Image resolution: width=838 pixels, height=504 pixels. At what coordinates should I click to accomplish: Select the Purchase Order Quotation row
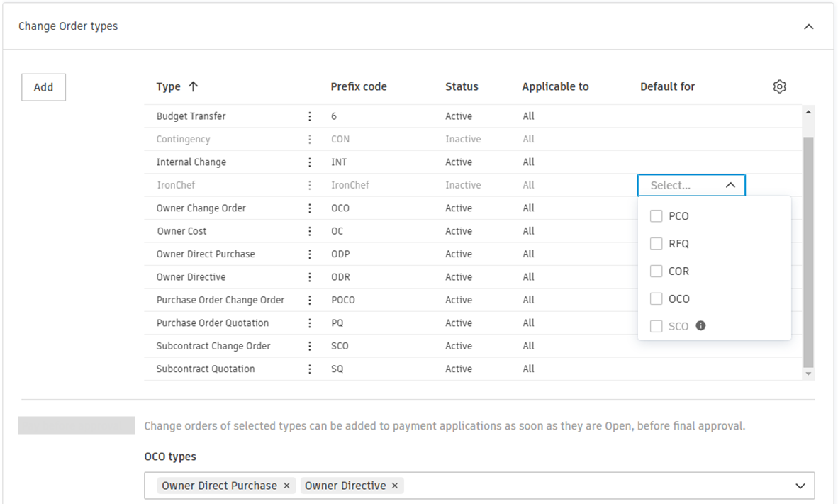point(213,323)
